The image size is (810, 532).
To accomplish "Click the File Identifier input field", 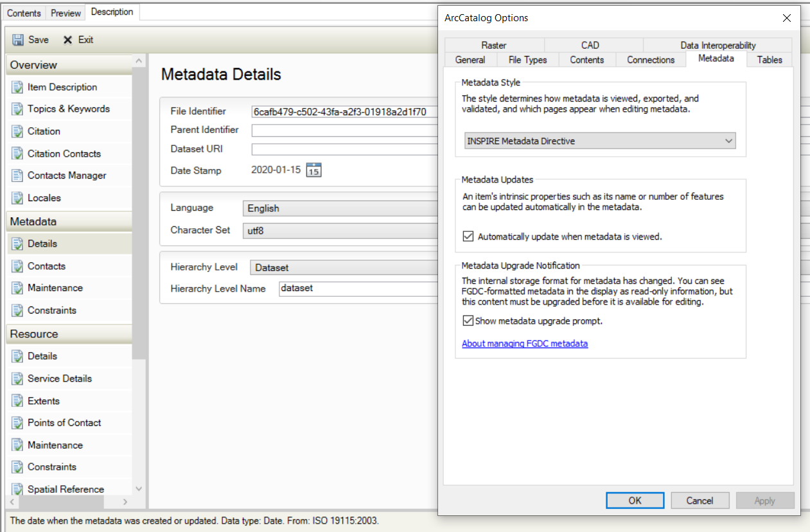I will (x=344, y=112).
